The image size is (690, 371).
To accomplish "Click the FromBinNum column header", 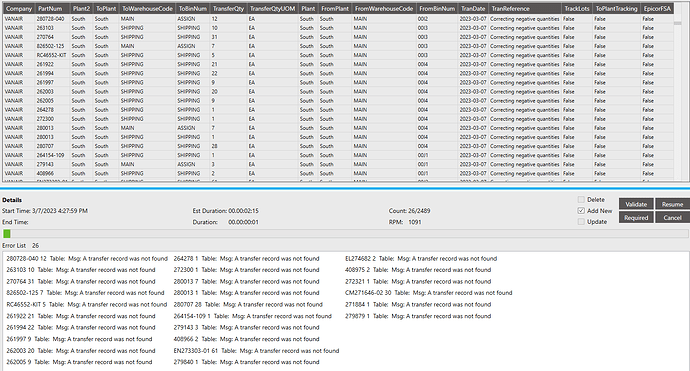I will click(x=437, y=8).
